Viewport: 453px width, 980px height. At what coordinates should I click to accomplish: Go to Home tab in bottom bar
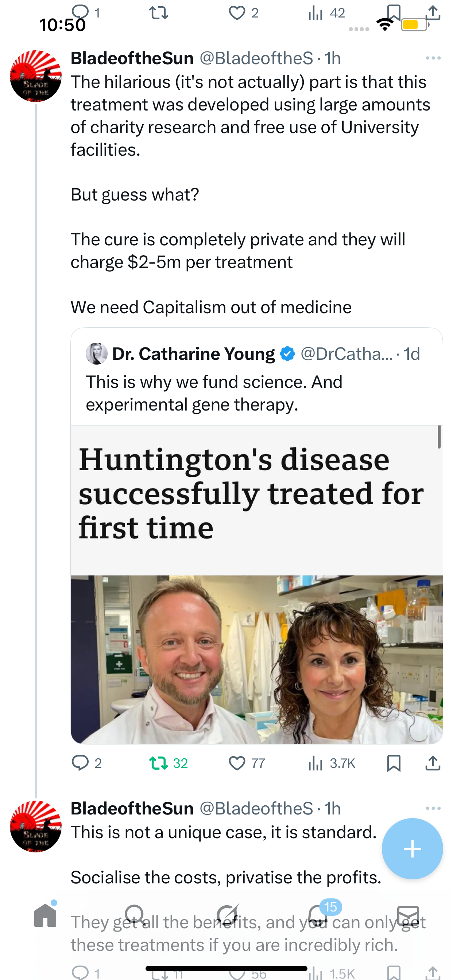click(45, 915)
